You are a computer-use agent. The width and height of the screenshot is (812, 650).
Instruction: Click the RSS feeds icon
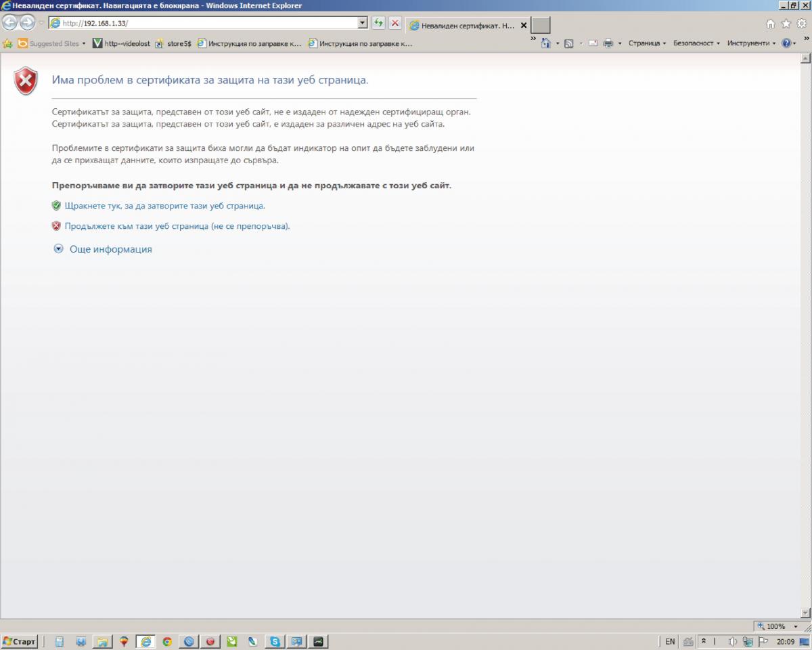pos(569,43)
